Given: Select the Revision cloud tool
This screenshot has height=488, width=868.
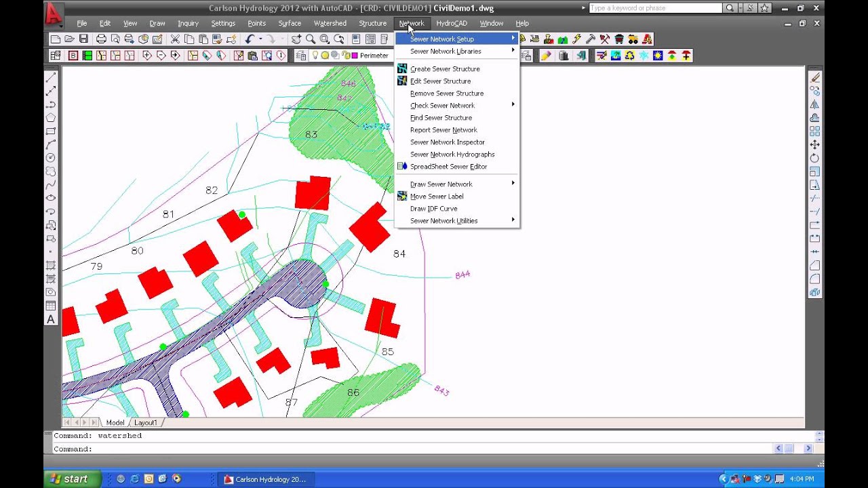Looking at the screenshot, I should click(x=51, y=171).
